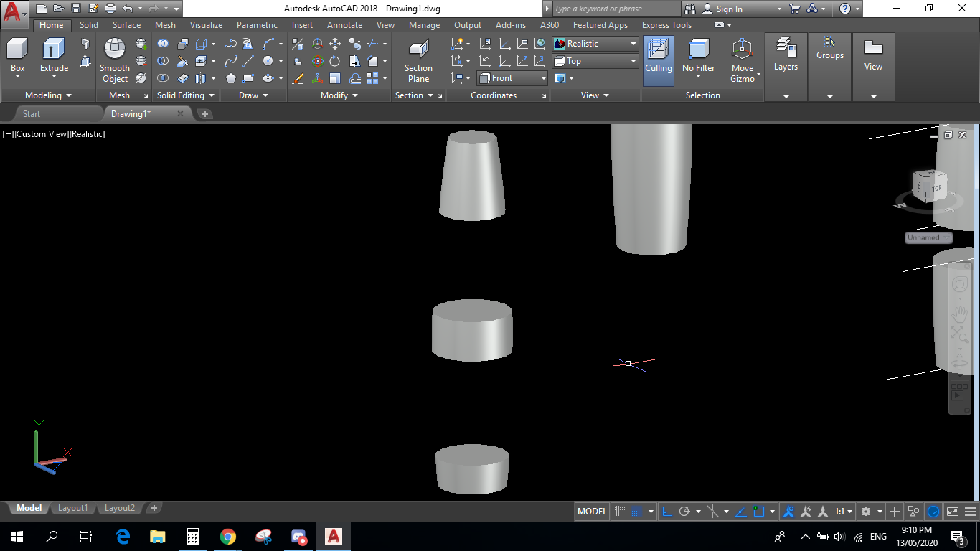Open the Help question mark icon
Image resolution: width=980 pixels, height=551 pixels.
845,9
